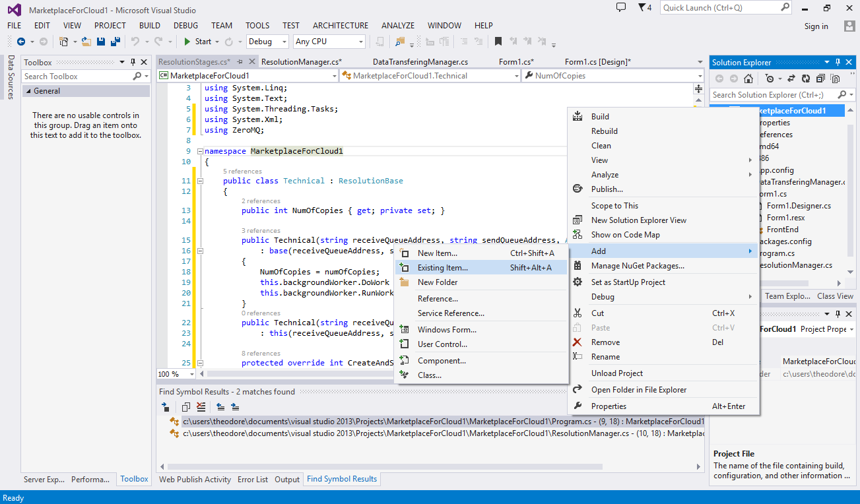Open the 100 % zoom level dropdown
The height and width of the screenshot is (504, 860).
point(192,374)
